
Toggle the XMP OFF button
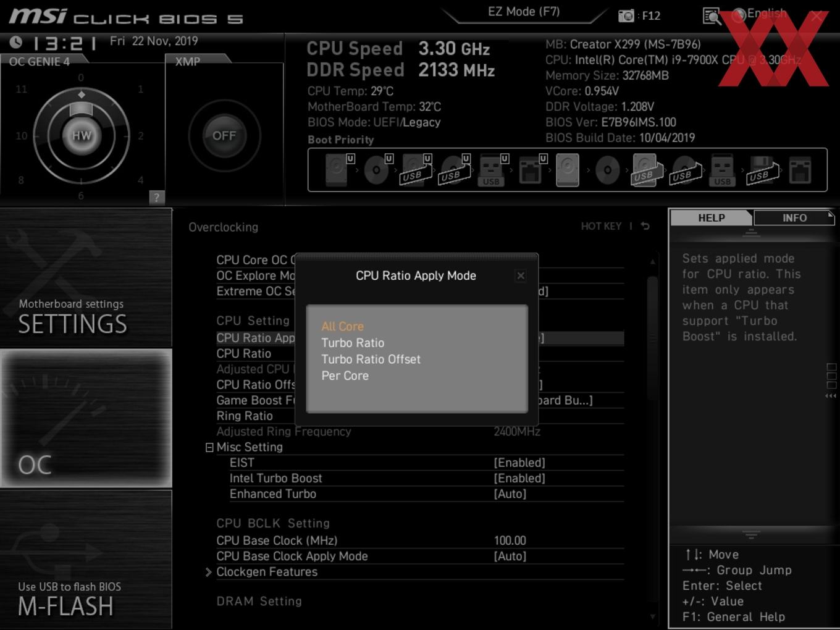coord(224,135)
